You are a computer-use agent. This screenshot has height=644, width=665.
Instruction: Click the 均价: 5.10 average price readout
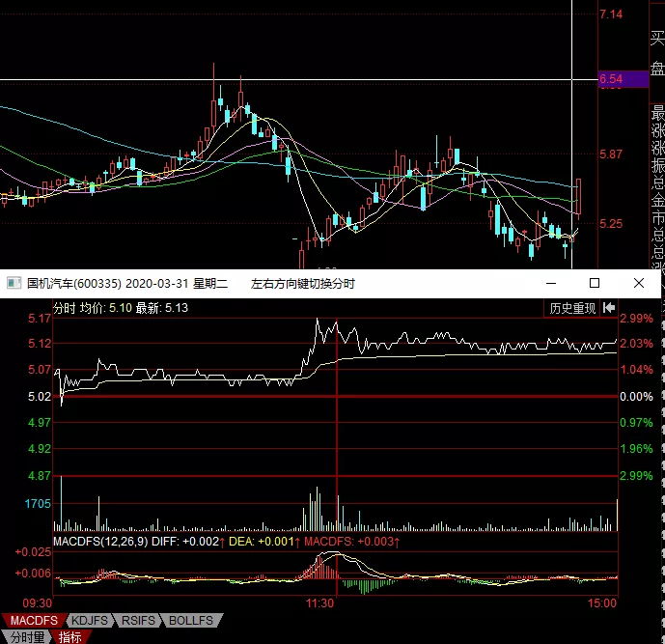[x=106, y=308]
